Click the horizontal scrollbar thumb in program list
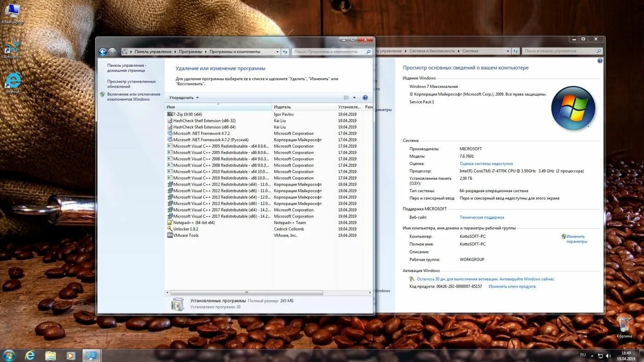Image resolution: width=644 pixels, height=362 pixels. click(247, 293)
